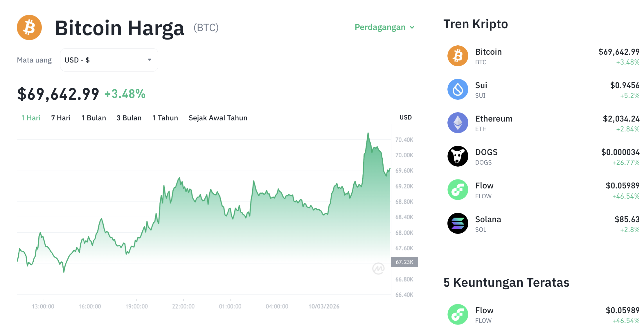The width and height of the screenshot is (644, 328).
Task: Open the Mata uang currency dropdown
Action: 109,60
